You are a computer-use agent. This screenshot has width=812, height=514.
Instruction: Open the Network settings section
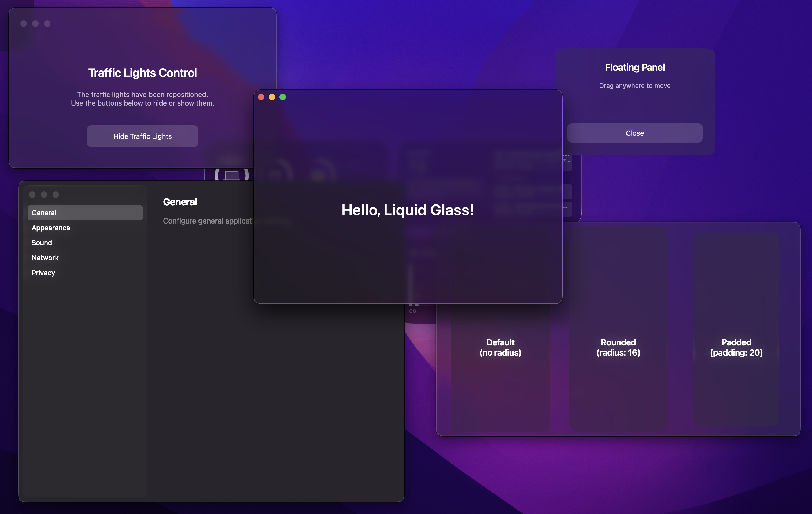point(45,258)
